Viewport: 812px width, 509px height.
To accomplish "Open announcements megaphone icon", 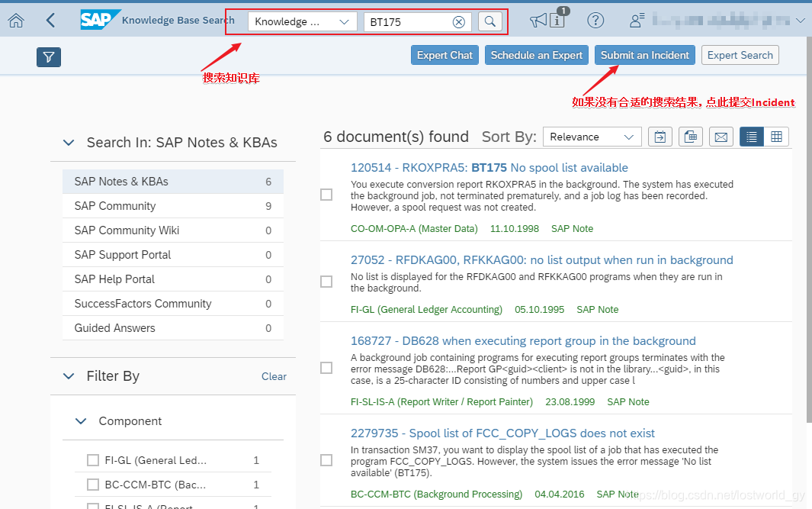I will [538, 21].
